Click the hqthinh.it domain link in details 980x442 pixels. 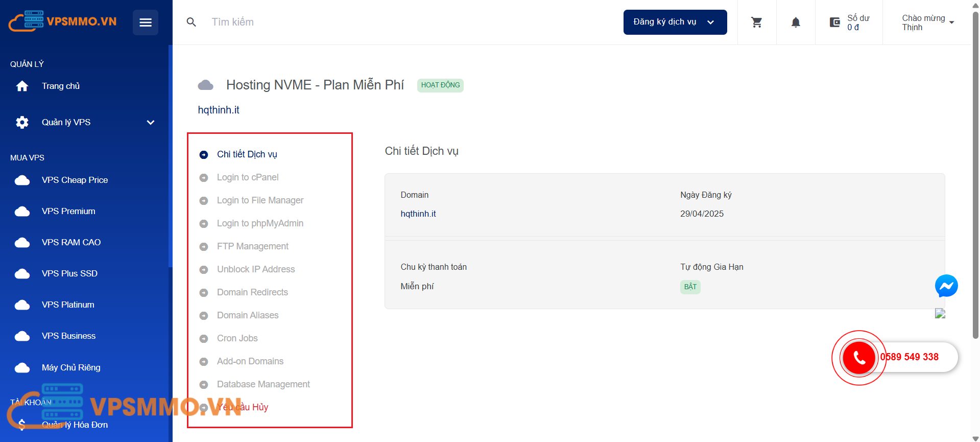pyautogui.click(x=418, y=214)
